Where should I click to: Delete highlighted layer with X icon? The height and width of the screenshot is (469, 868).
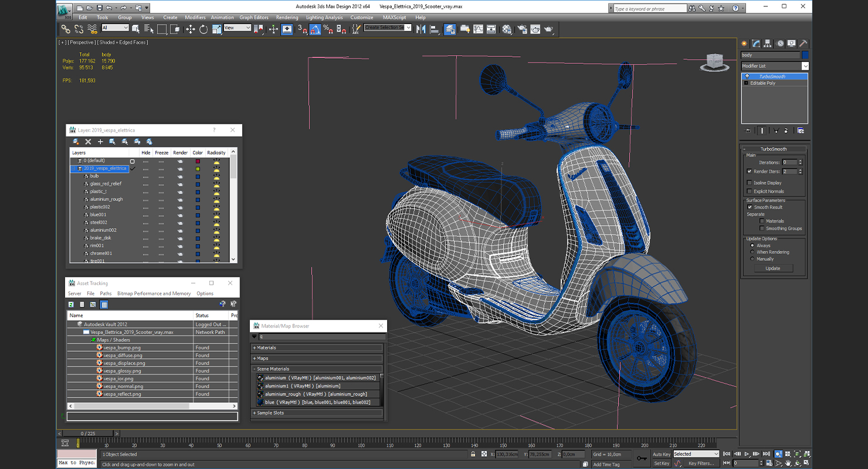tap(88, 142)
